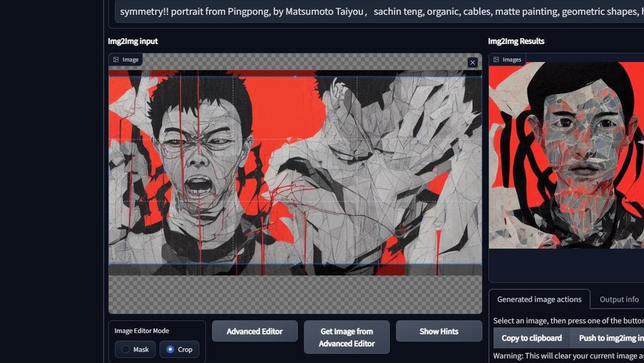Click the 'Warning: This will clear' text

[x=569, y=355]
